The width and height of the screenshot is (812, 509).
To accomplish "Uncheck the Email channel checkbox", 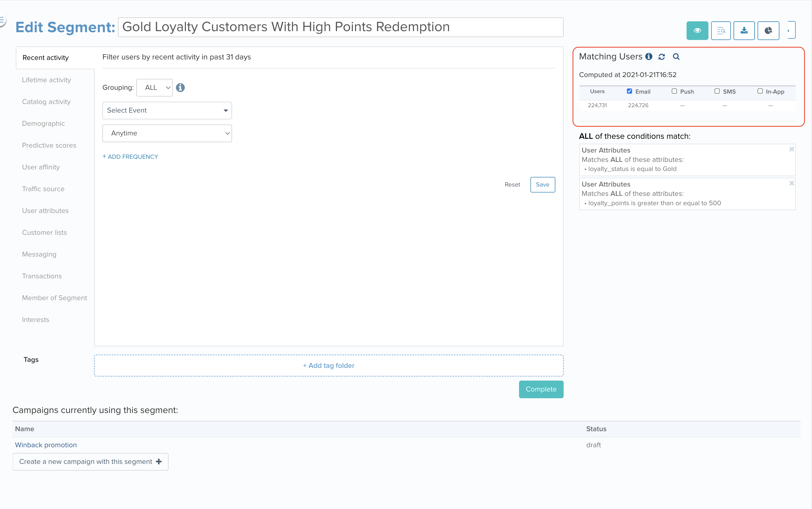I will pos(629,91).
